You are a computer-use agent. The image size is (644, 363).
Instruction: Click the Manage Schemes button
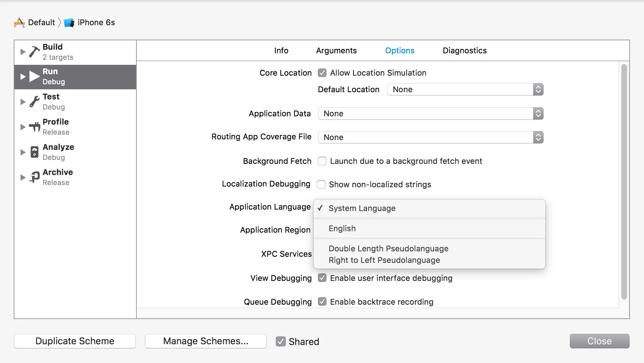tap(206, 341)
